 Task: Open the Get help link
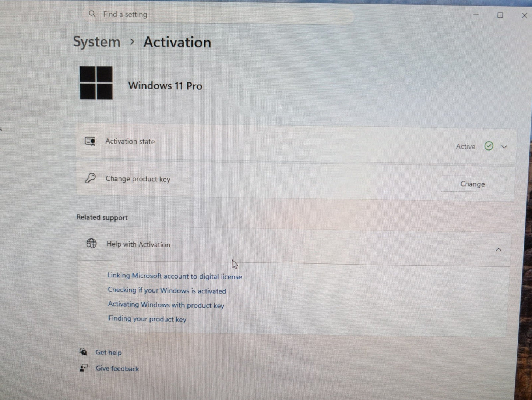click(109, 353)
